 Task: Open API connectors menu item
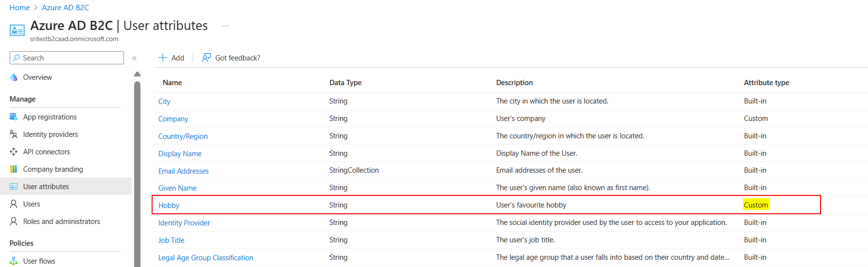[x=46, y=152]
